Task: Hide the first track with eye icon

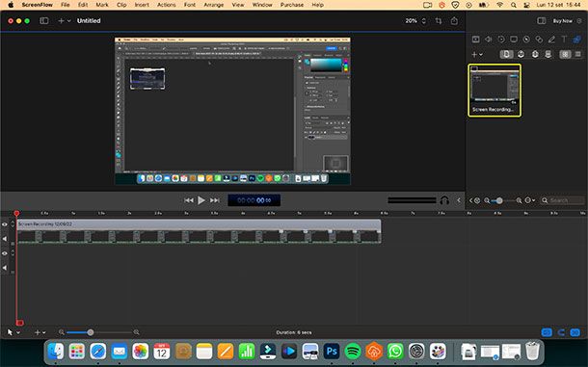Action: tap(5, 224)
